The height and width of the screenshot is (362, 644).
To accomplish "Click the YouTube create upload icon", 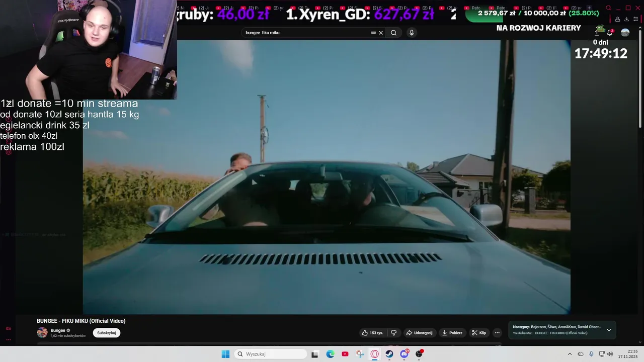I will point(597,32).
